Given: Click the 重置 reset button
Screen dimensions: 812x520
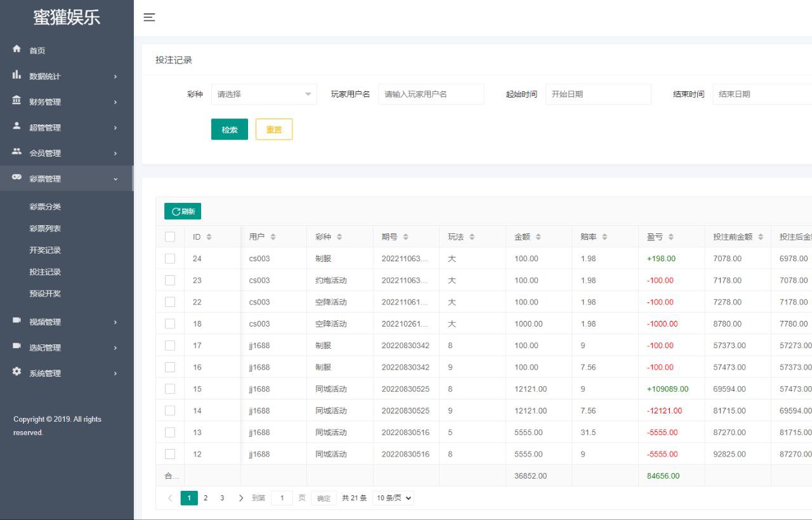Looking at the screenshot, I should point(274,129).
